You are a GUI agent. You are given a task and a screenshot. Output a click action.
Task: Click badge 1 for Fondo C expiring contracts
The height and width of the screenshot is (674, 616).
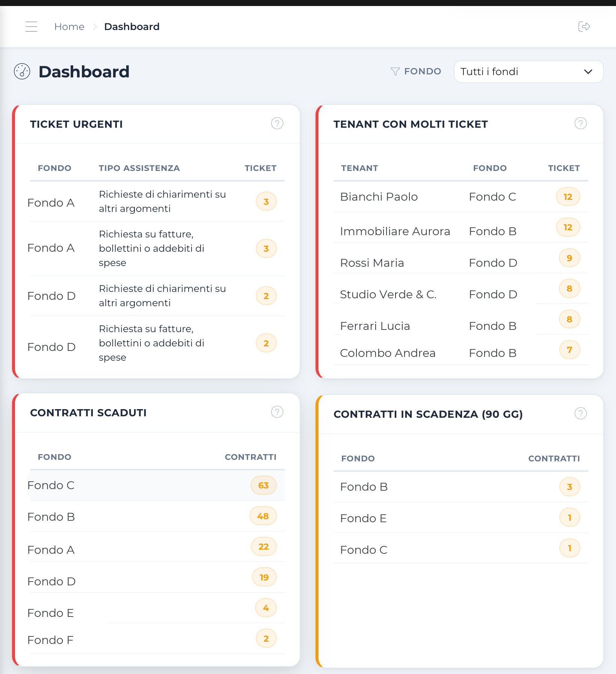coord(569,548)
